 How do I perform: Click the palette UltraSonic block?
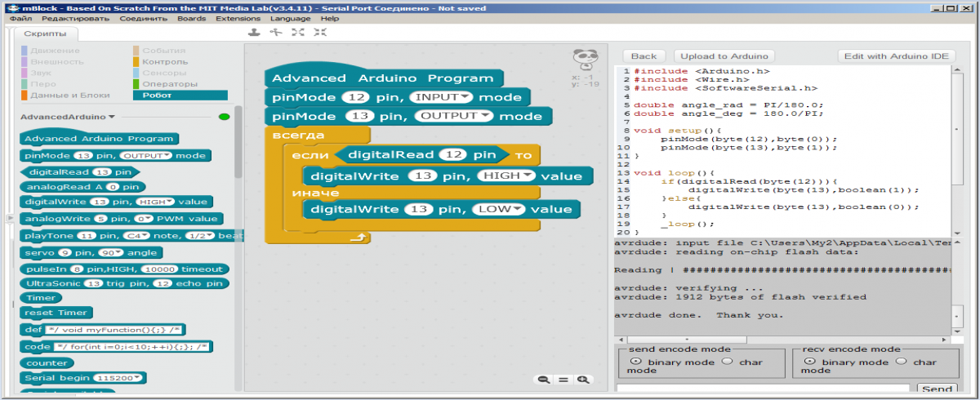pos(124,283)
